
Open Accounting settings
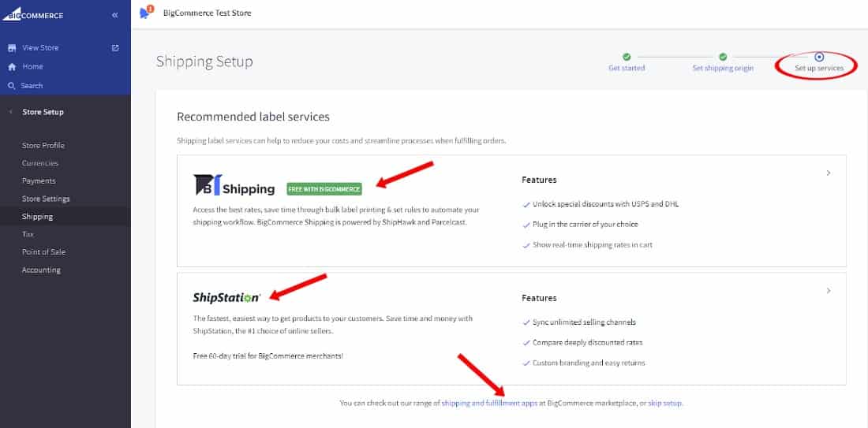coord(41,270)
